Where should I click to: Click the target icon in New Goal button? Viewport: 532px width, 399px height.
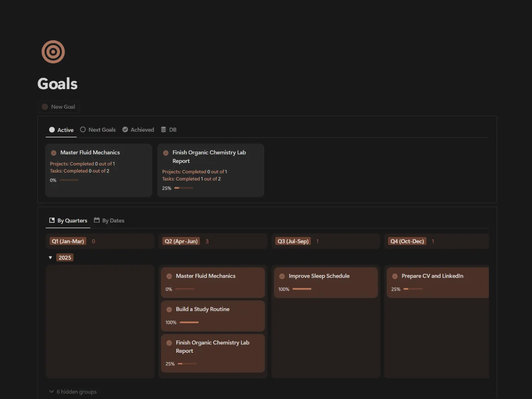pyautogui.click(x=45, y=107)
